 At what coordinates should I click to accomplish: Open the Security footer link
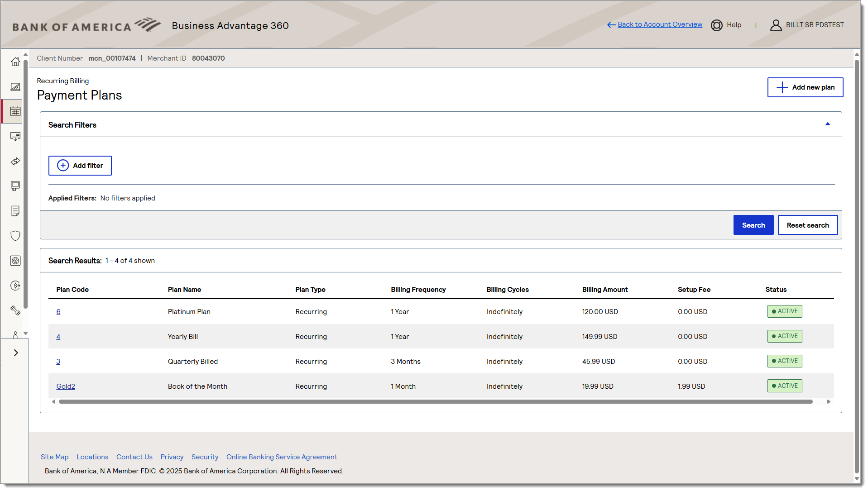tap(205, 457)
